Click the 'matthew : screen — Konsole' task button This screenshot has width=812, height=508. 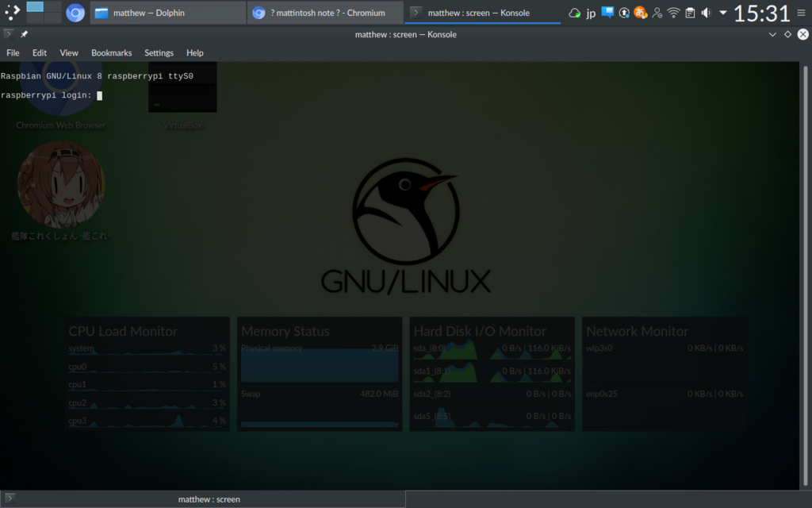point(483,13)
